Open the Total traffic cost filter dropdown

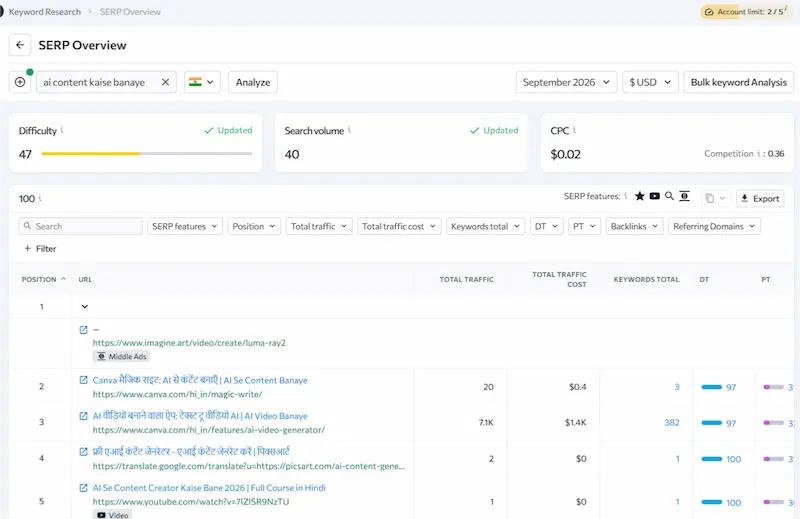click(398, 226)
